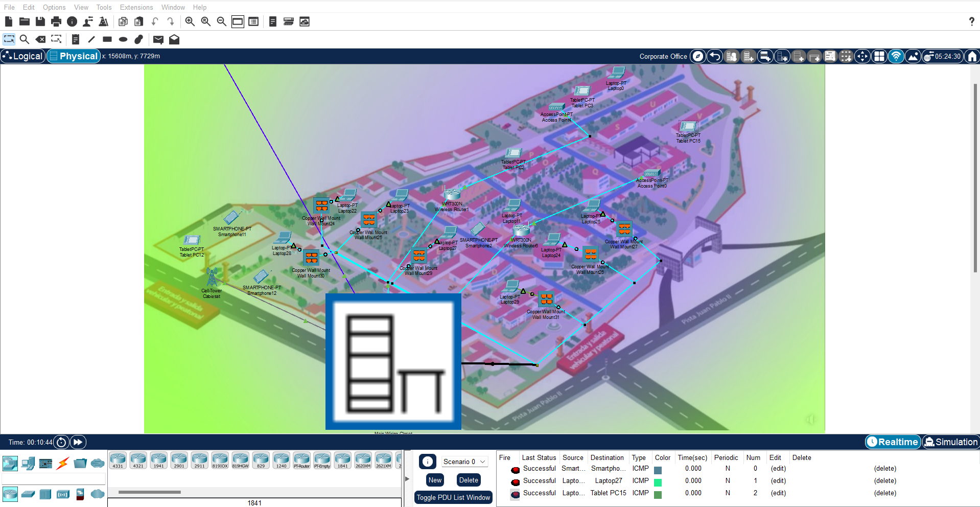This screenshot has width=980, height=507.
Task: Click the New file icon
Action: pos(8,21)
